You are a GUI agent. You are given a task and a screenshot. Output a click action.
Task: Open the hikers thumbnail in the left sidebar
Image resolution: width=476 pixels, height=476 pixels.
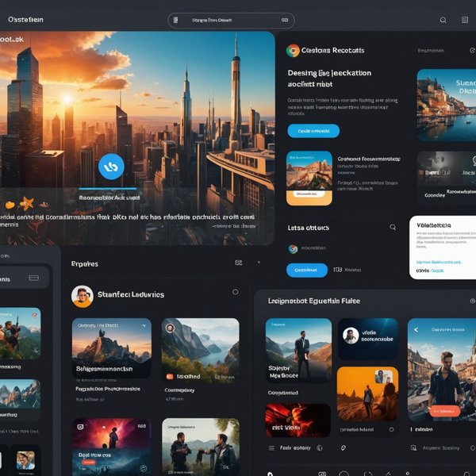click(x=20, y=333)
